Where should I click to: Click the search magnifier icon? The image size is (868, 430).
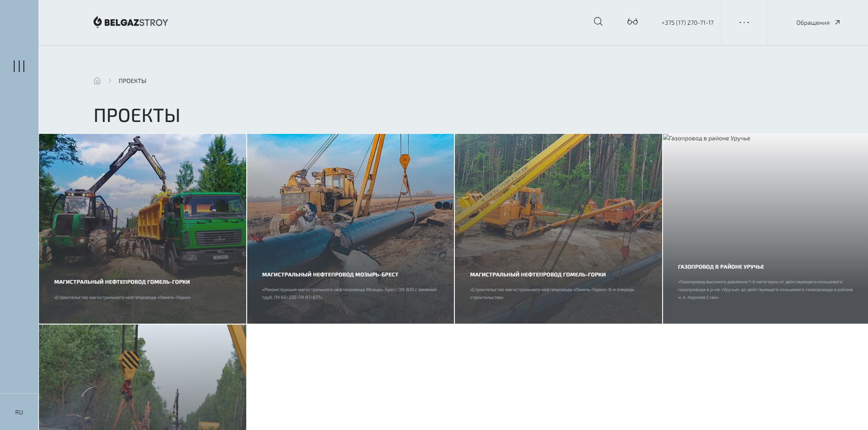(598, 22)
